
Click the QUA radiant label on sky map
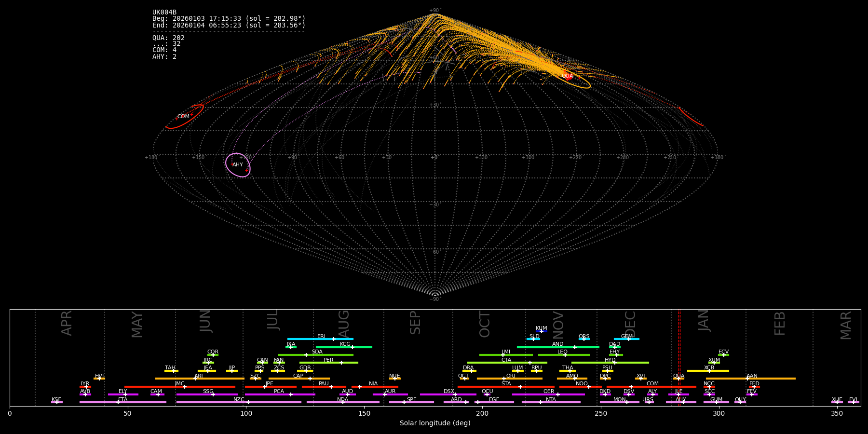567,76
